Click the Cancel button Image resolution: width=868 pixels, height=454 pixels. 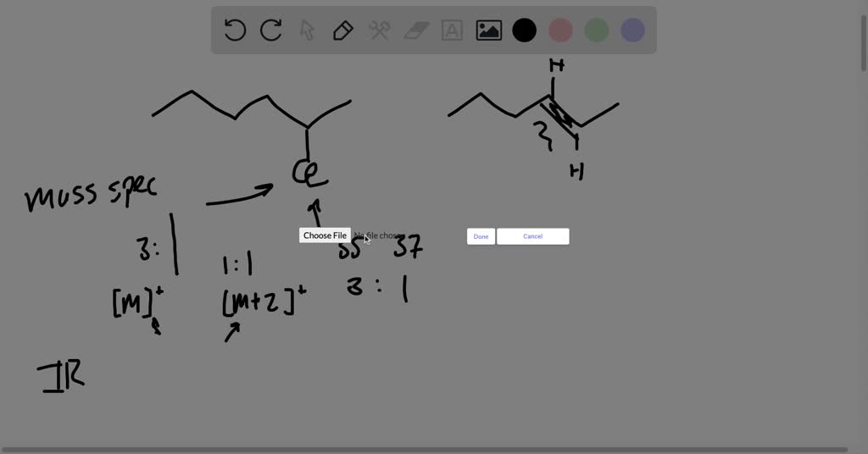pos(533,236)
